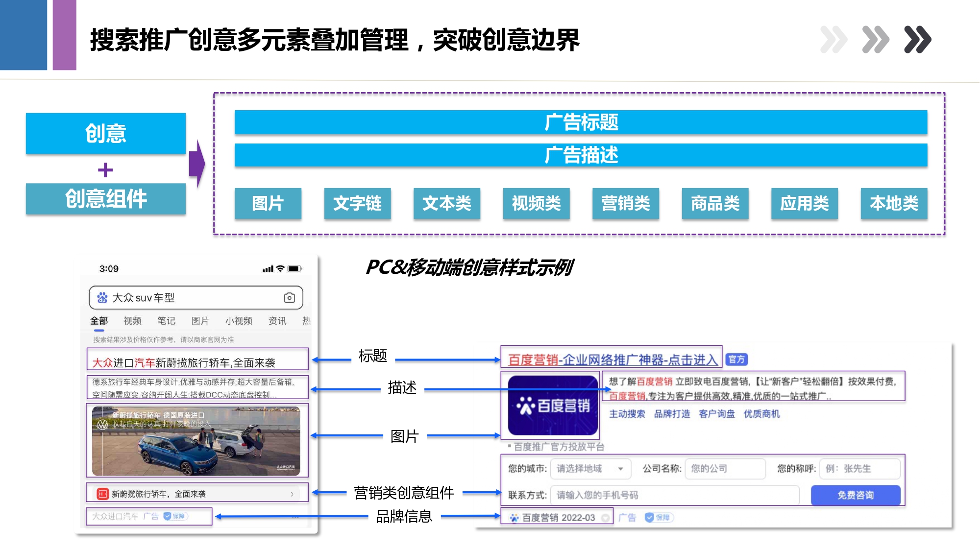This screenshot has height=551, width=980.
Task: Click the red icon beside 新蔚揽旅行轿车 link
Action: pyautogui.click(x=102, y=494)
